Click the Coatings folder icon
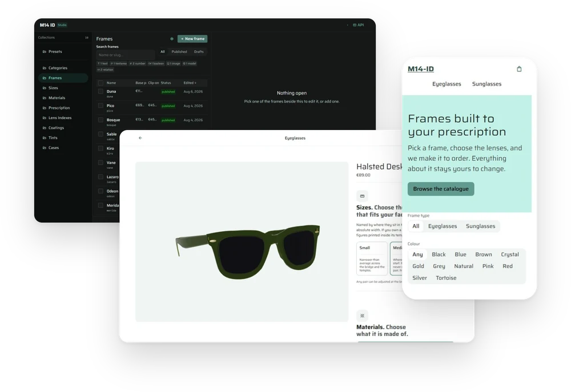This screenshot has height=392, width=571. pos(45,128)
